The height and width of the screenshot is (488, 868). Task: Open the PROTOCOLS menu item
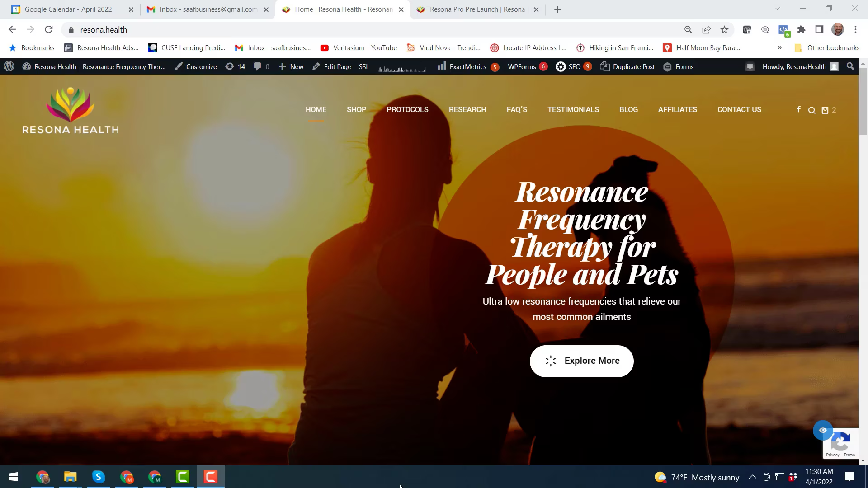click(407, 109)
